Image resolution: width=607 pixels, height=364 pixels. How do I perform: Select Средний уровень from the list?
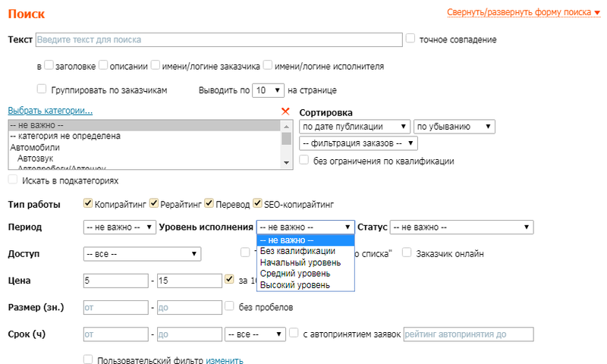tap(294, 273)
